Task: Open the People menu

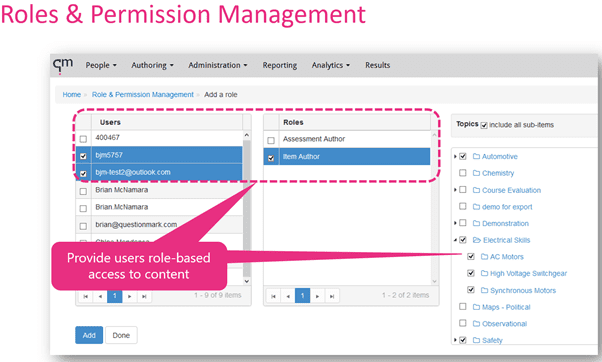Action: pos(101,65)
